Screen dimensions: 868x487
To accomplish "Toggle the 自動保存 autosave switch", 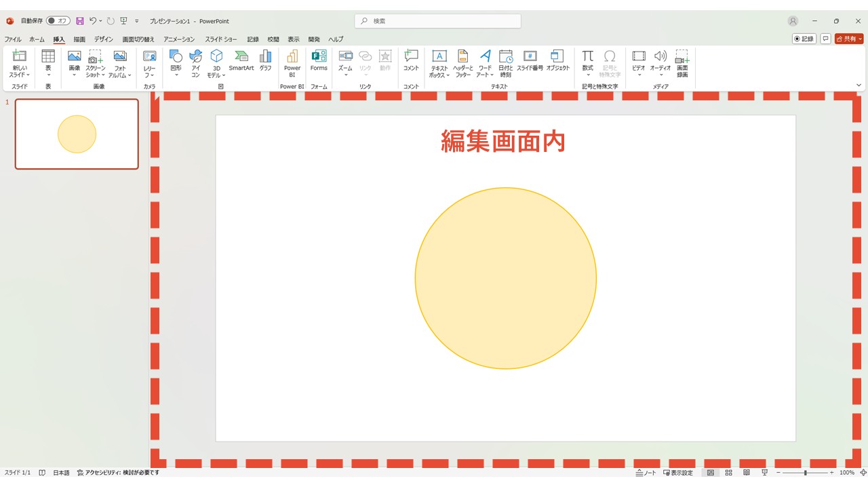I will tap(58, 21).
